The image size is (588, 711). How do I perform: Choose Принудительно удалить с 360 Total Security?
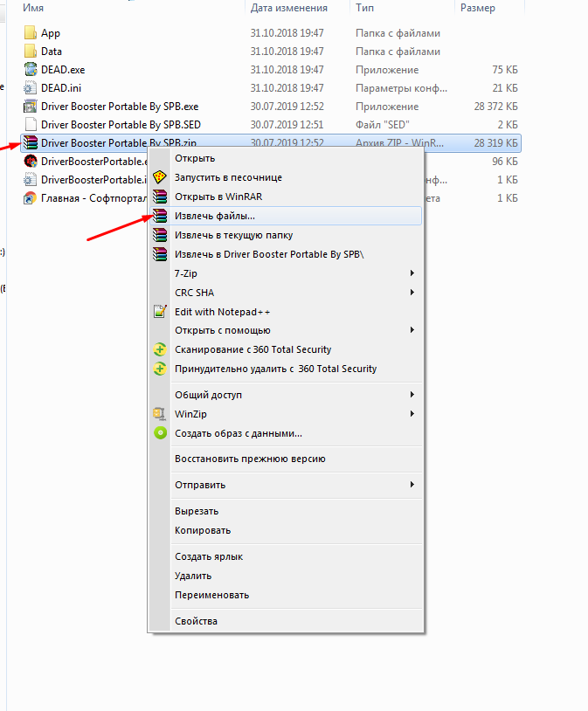coord(286,369)
